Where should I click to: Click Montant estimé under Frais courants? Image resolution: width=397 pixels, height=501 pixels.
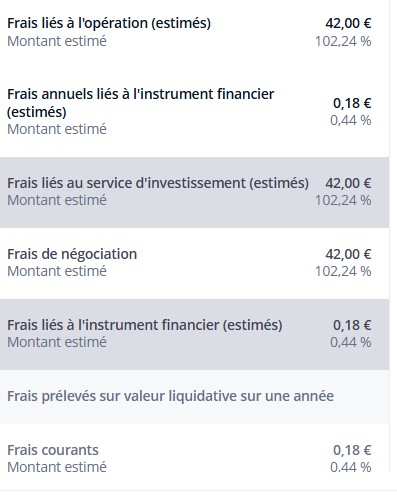pyautogui.click(x=57, y=467)
